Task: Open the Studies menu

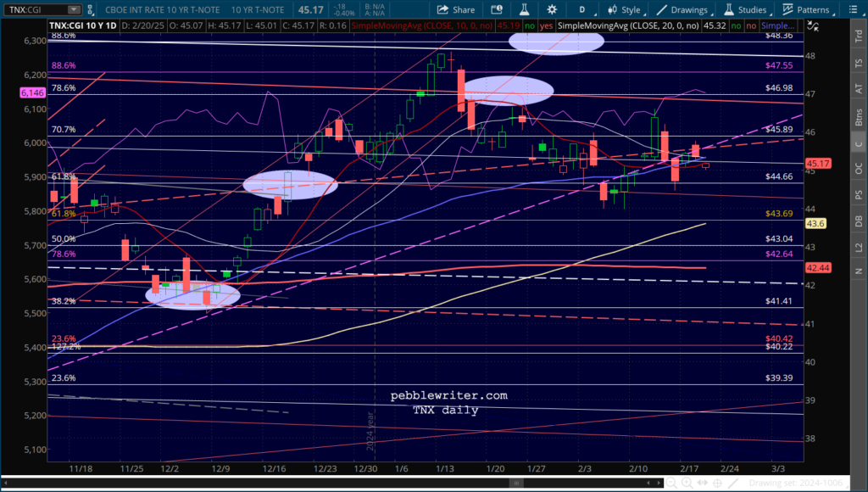Action: pyautogui.click(x=746, y=9)
